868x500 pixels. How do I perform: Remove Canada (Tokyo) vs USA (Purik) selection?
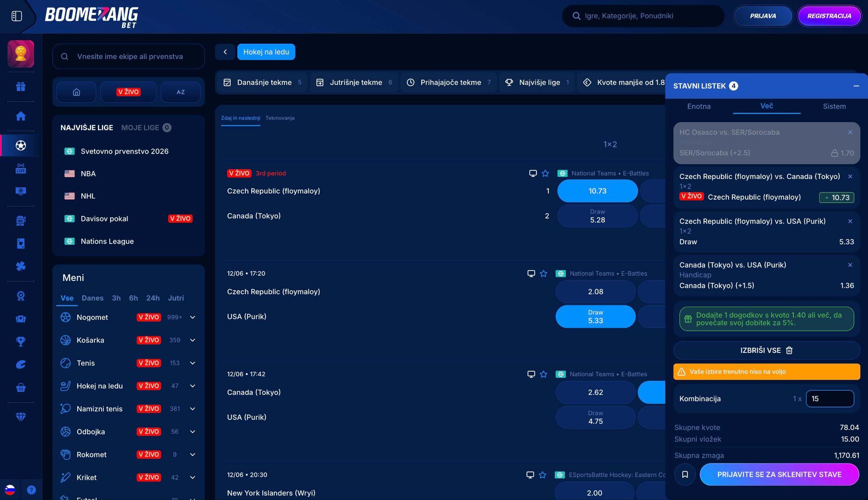tap(850, 265)
